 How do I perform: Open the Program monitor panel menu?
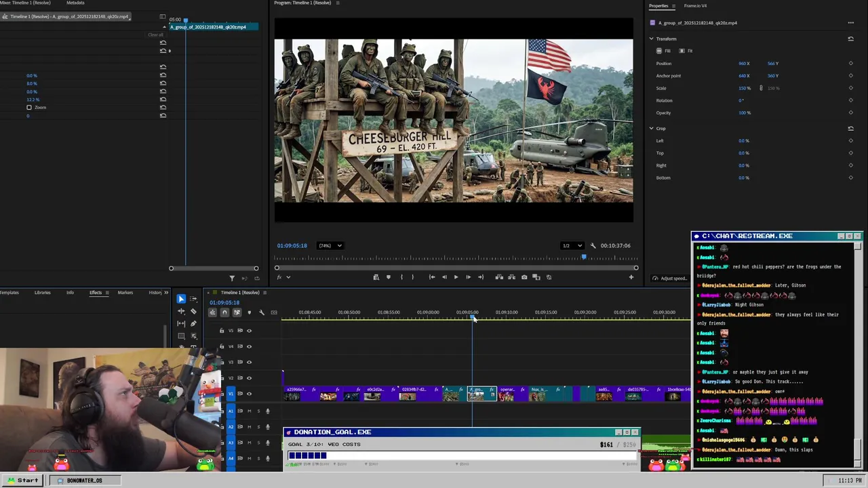click(338, 3)
